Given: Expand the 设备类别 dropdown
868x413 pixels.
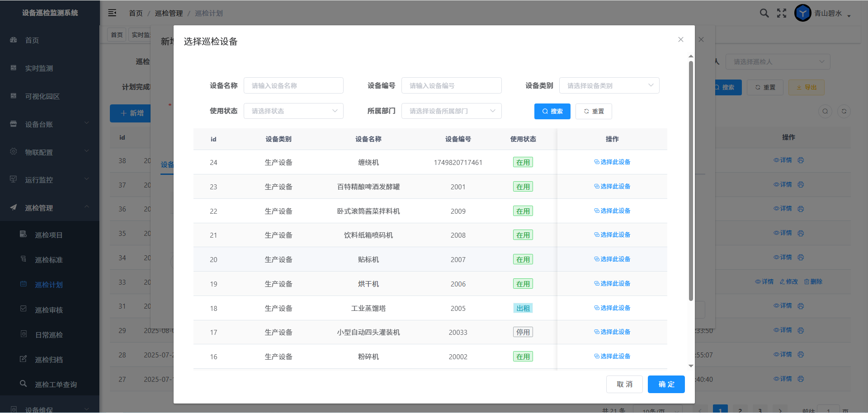Looking at the screenshot, I should click(x=609, y=86).
